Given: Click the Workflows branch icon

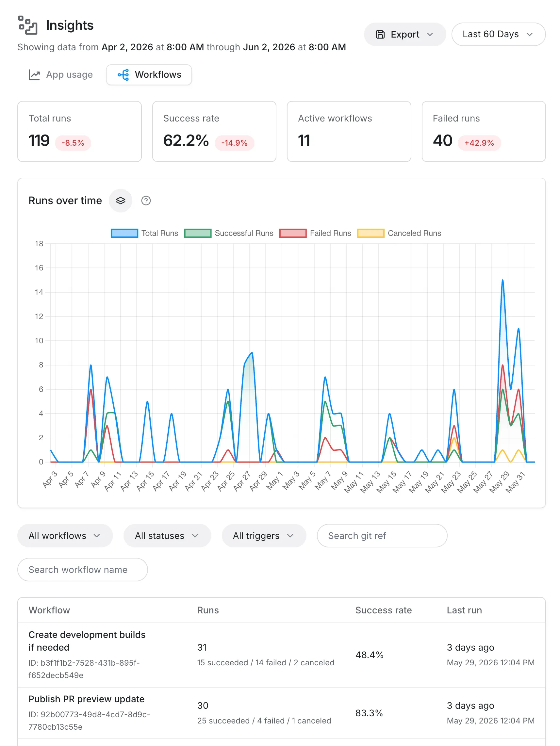Looking at the screenshot, I should coord(123,75).
